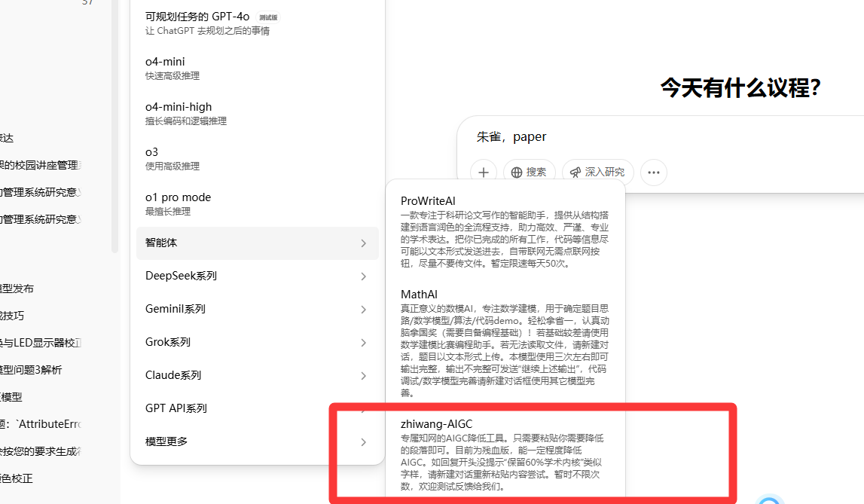Click the globe 搜索 button

click(529, 173)
